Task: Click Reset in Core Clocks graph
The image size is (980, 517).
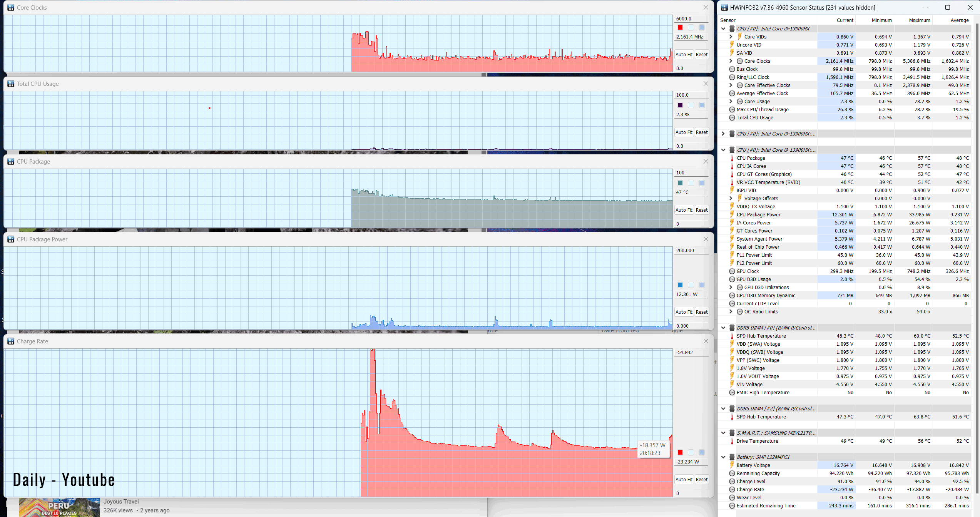Action: (702, 54)
